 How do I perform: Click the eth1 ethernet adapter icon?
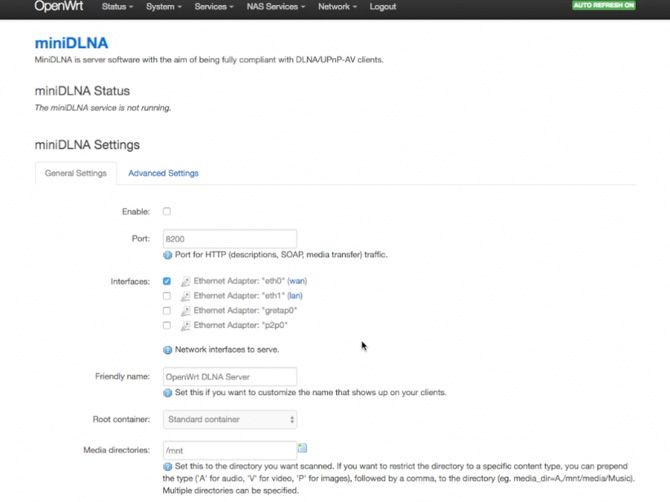pos(186,297)
